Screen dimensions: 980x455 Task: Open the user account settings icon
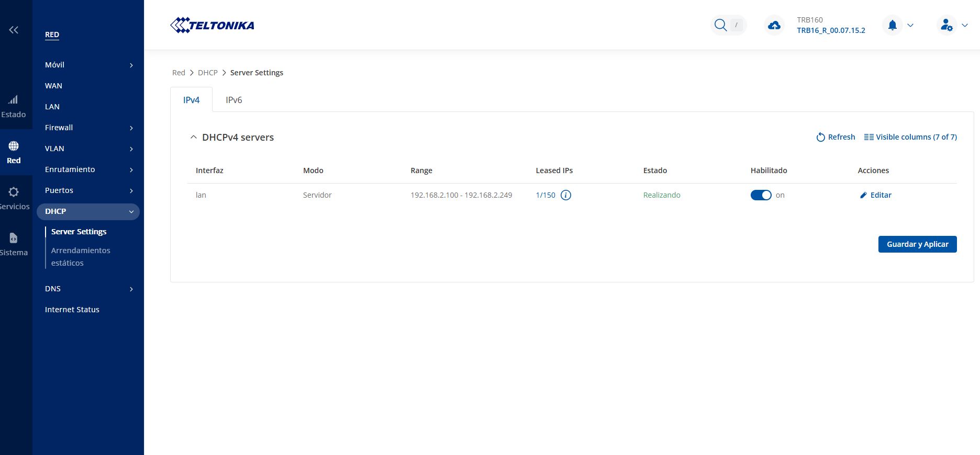(x=946, y=25)
